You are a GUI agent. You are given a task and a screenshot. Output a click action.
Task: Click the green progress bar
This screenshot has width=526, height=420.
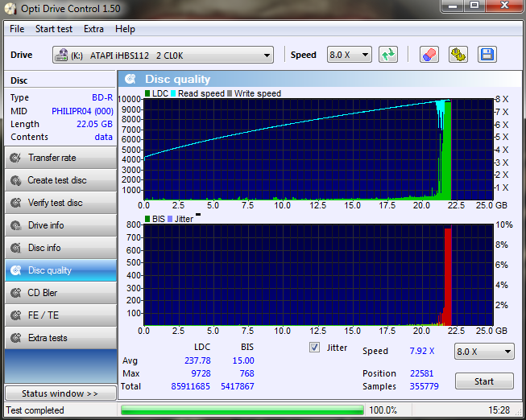[242, 410]
